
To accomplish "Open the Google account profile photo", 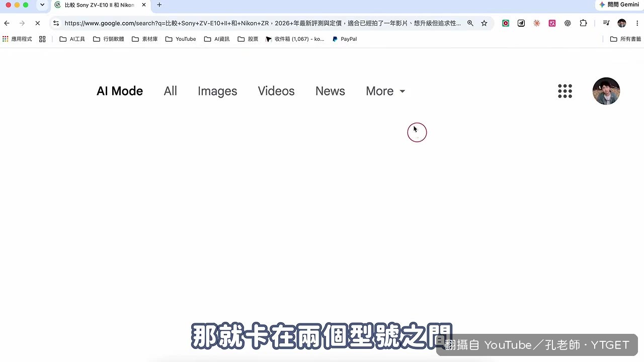I will coord(606,91).
